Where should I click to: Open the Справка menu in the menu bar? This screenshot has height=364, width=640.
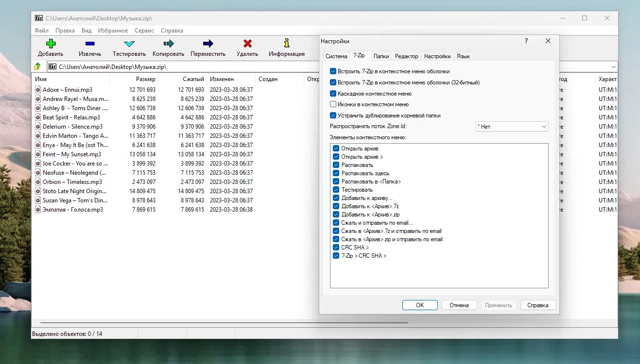(172, 31)
